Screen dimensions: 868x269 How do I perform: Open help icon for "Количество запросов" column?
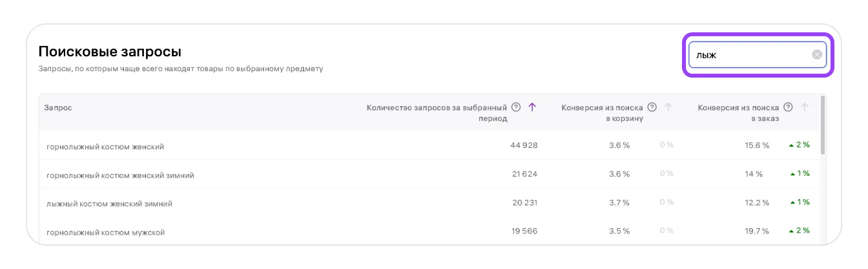pyautogui.click(x=516, y=107)
